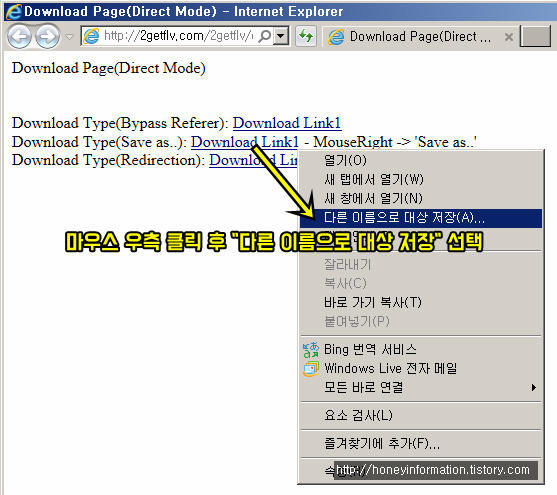Click the Download Page(Direct Mode) heading text

(109, 68)
